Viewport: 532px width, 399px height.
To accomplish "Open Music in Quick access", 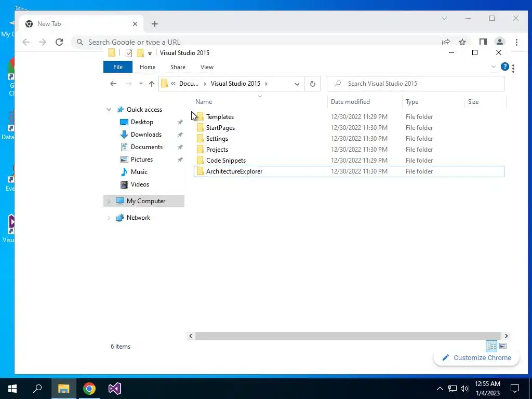I will (139, 172).
